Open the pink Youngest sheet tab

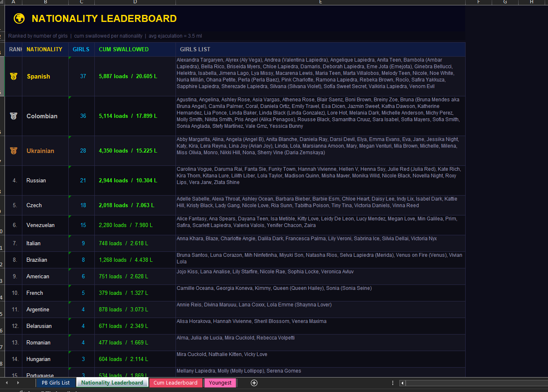(x=220, y=383)
